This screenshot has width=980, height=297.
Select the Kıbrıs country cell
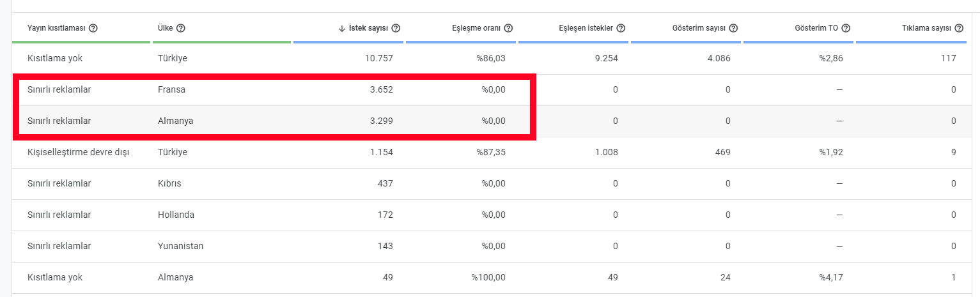click(169, 183)
